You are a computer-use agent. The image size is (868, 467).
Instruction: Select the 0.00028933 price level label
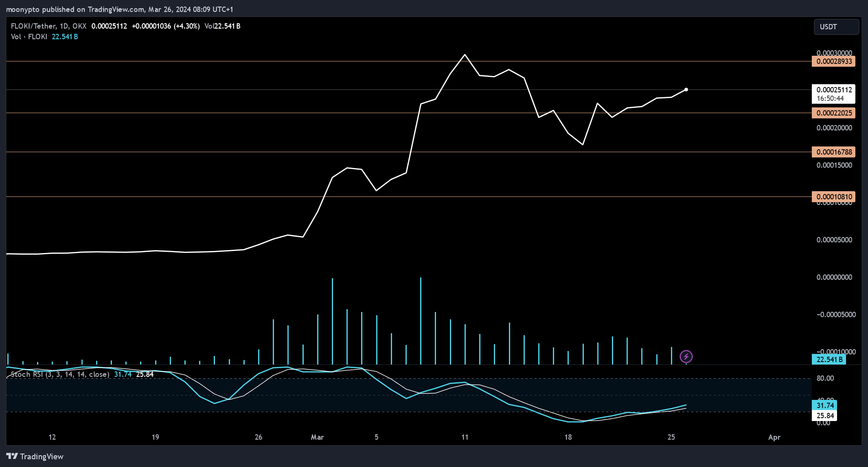pyautogui.click(x=833, y=61)
